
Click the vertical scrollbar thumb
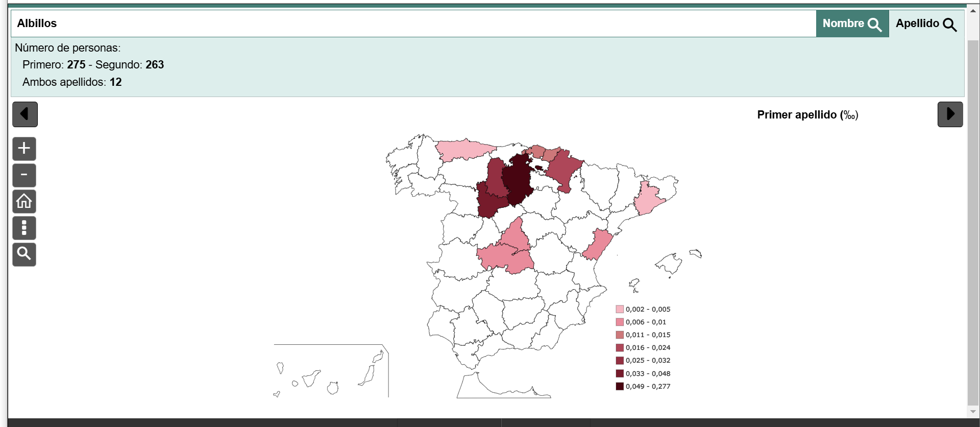click(973, 222)
